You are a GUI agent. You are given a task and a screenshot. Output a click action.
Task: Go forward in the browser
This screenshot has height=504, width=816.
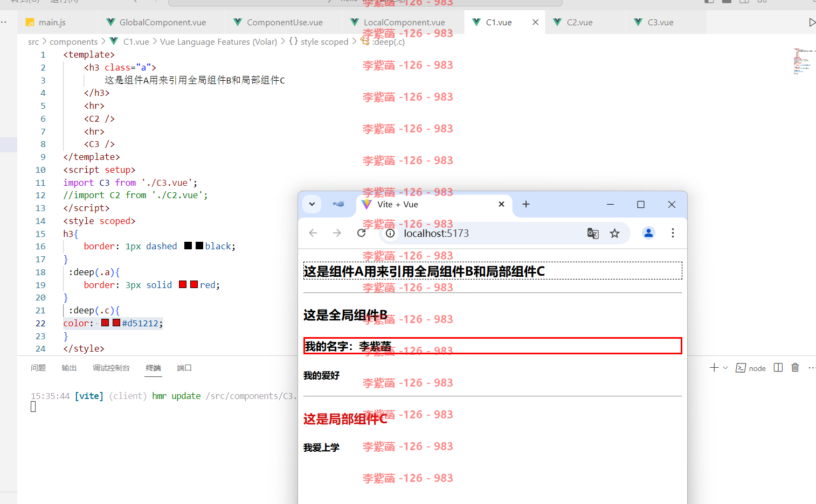[337, 233]
